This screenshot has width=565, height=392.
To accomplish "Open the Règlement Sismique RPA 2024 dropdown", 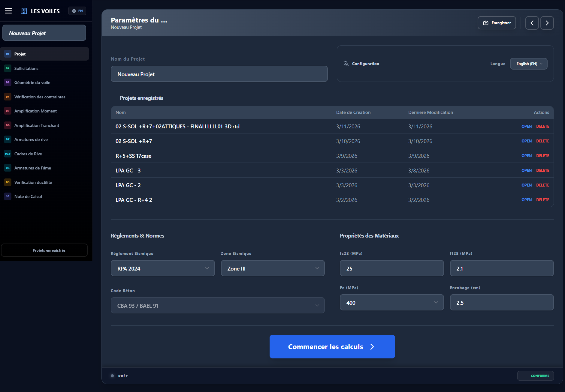I will coord(162,268).
